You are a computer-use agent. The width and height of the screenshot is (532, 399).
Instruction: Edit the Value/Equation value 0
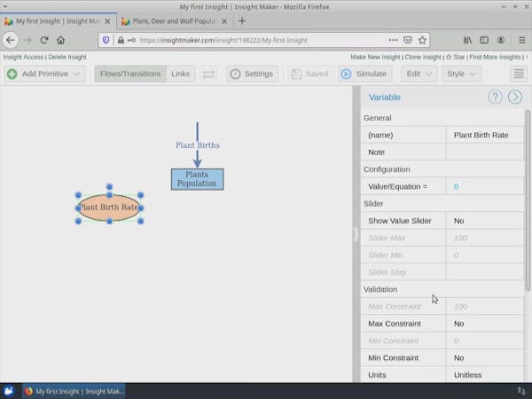[485, 186]
